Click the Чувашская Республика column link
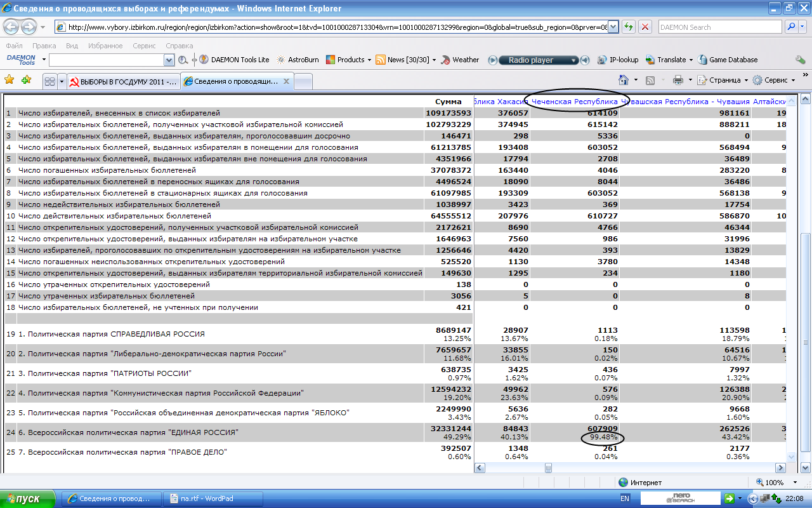This screenshot has height=508, width=812. click(686, 102)
